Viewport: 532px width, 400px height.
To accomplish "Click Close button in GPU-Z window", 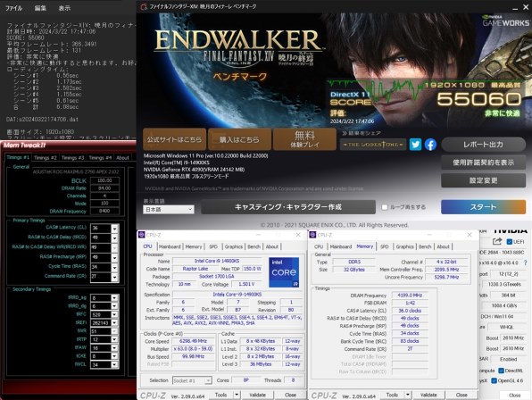I will click(x=515, y=396).
